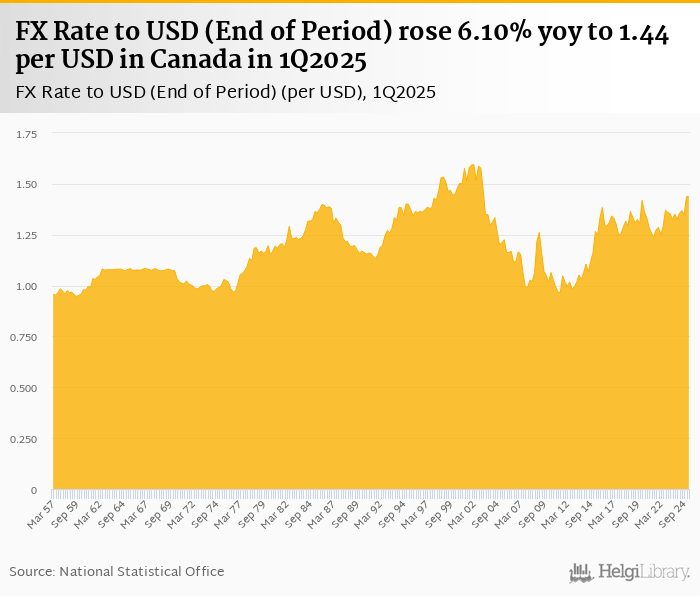Viewport: 700px width, 596px height.
Task: Click the 'Source: National Statistical Office' note
Action: coord(117,571)
